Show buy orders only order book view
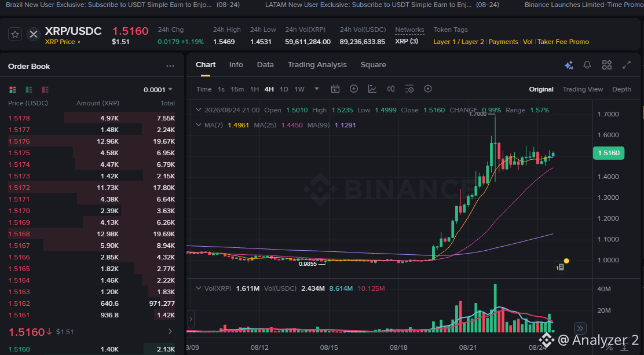This screenshot has width=644, height=355. coord(29,90)
